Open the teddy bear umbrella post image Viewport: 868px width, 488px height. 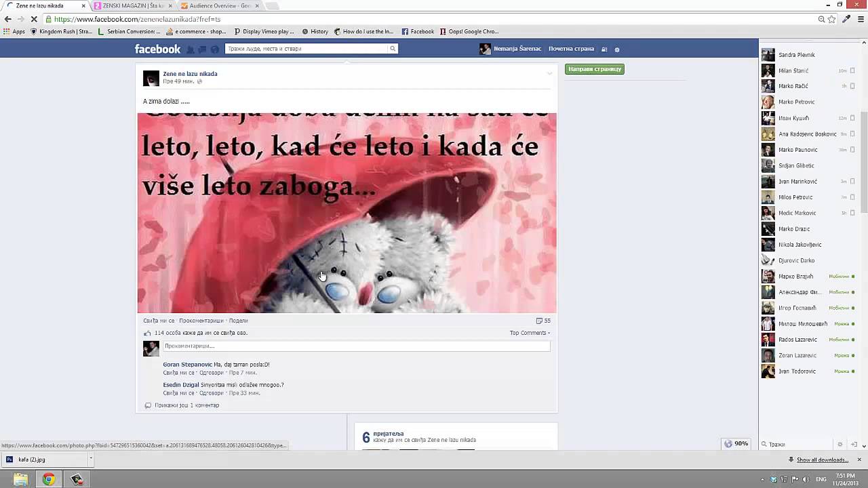tap(347, 213)
